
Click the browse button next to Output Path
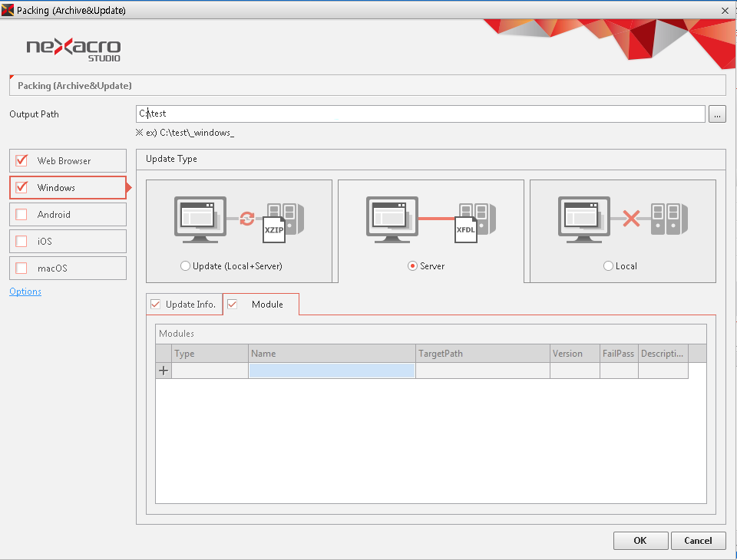point(717,114)
